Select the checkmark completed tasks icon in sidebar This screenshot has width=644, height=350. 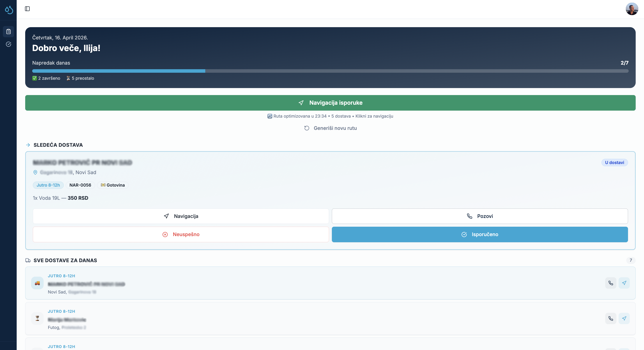click(8, 44)
